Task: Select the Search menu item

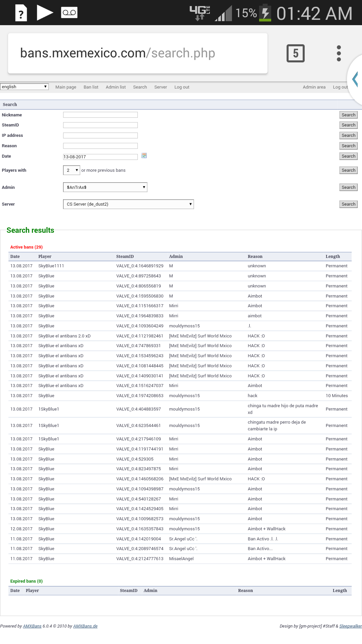Action: (140, 87)
